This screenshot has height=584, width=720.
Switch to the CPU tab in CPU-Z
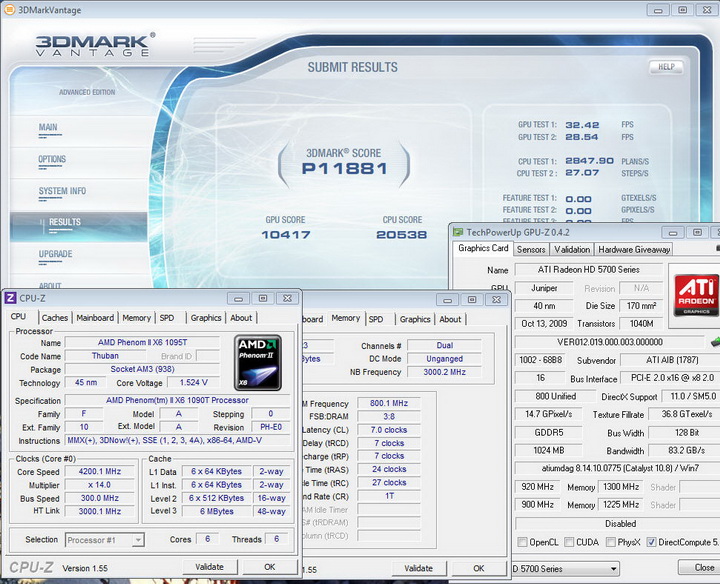pyautogui.click(x=18, y=317)
